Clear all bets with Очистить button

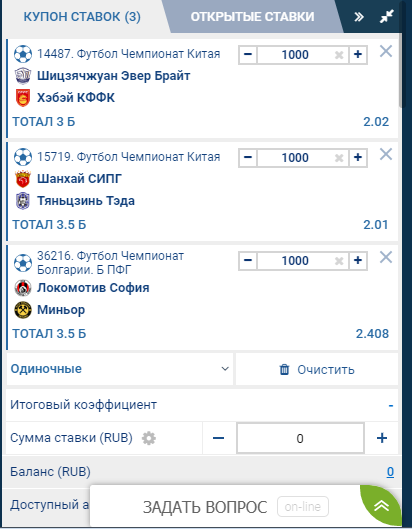(x=317, y=369)
